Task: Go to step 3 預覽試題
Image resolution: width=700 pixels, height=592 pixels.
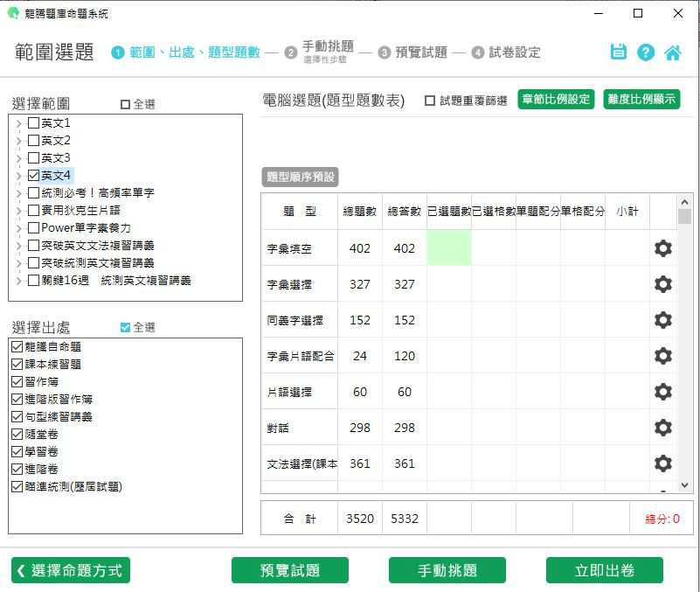Action: pyautogui.click(x=413, y=52)
